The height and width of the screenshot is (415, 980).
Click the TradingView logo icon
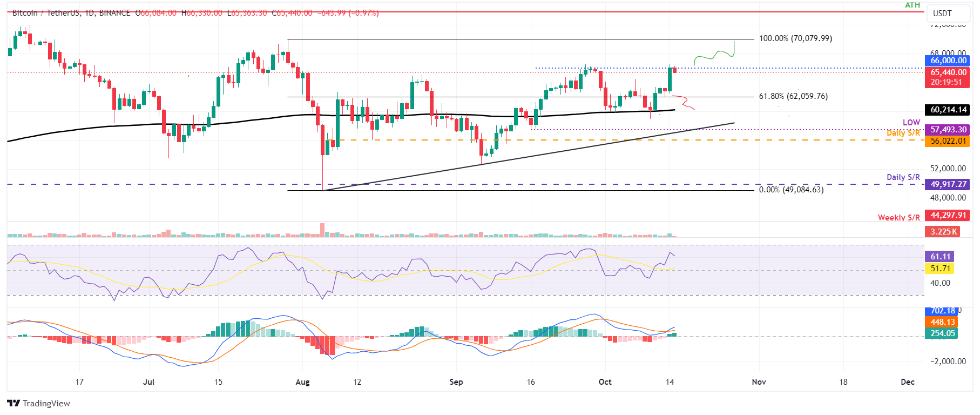(13, 403)
